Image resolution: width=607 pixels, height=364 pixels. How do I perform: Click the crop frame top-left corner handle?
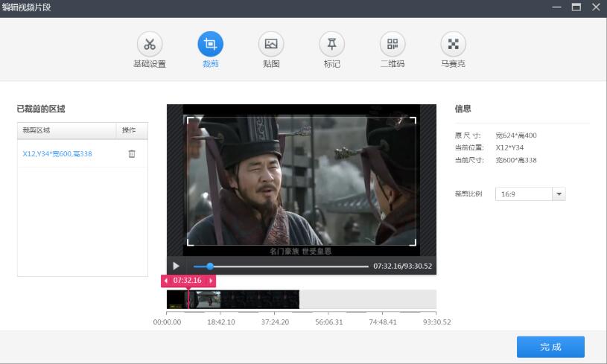tap(190, 121)
